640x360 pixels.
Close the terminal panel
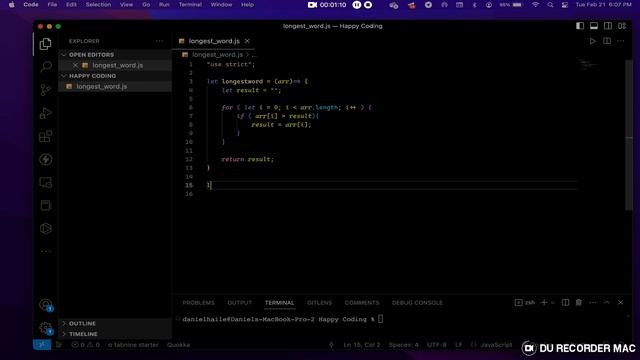tap(620, 302)
